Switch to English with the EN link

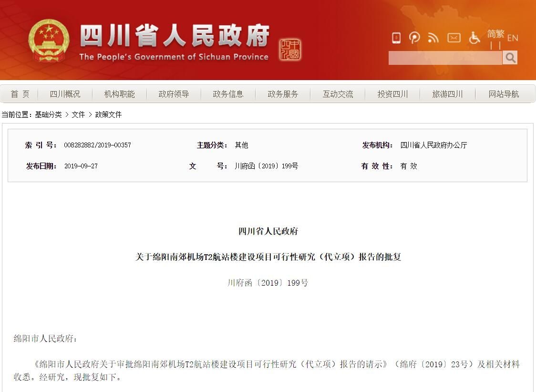click(513, 38)
